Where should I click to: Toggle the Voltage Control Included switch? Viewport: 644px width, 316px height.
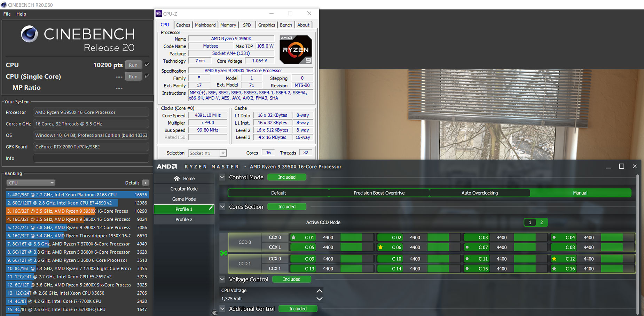[x=292, y=279]
